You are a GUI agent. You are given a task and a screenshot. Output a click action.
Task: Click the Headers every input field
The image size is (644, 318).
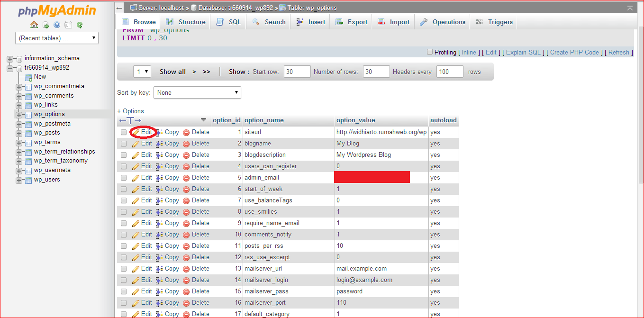click(x=450, y=72)
